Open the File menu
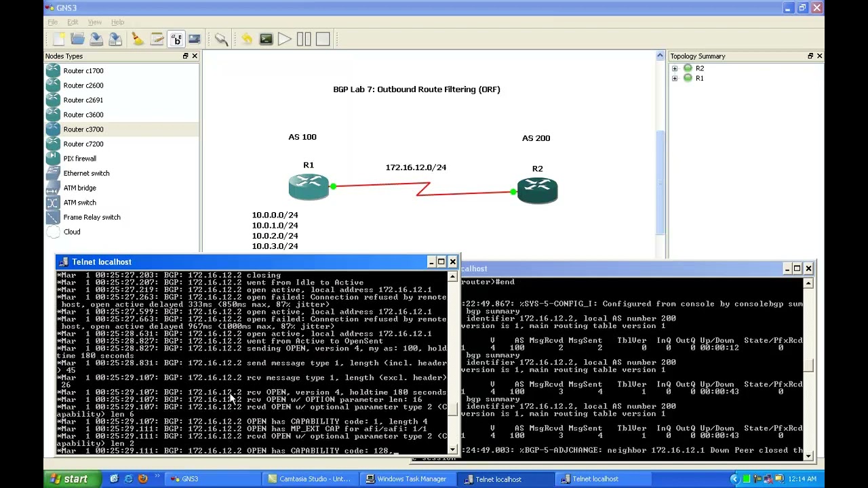Image resolution: width=868 pixels, height=488 pixels. point(52,22)
